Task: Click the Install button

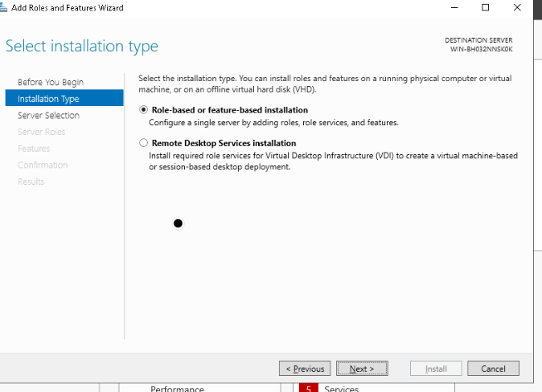Action: click(436, 369)
